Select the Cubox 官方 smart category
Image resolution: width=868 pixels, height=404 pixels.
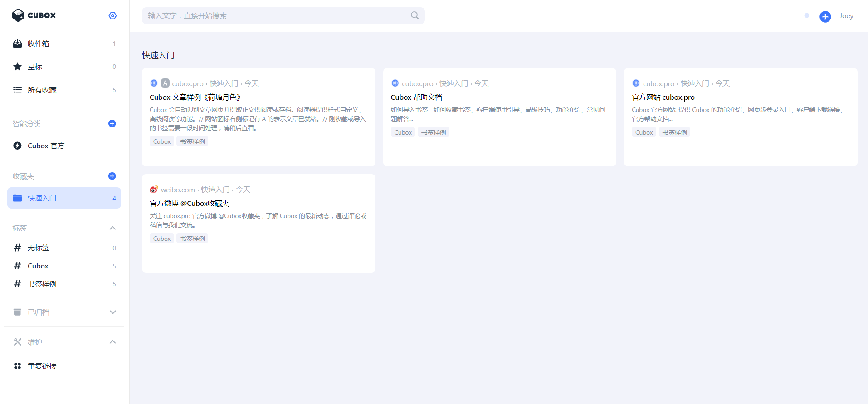64,146
